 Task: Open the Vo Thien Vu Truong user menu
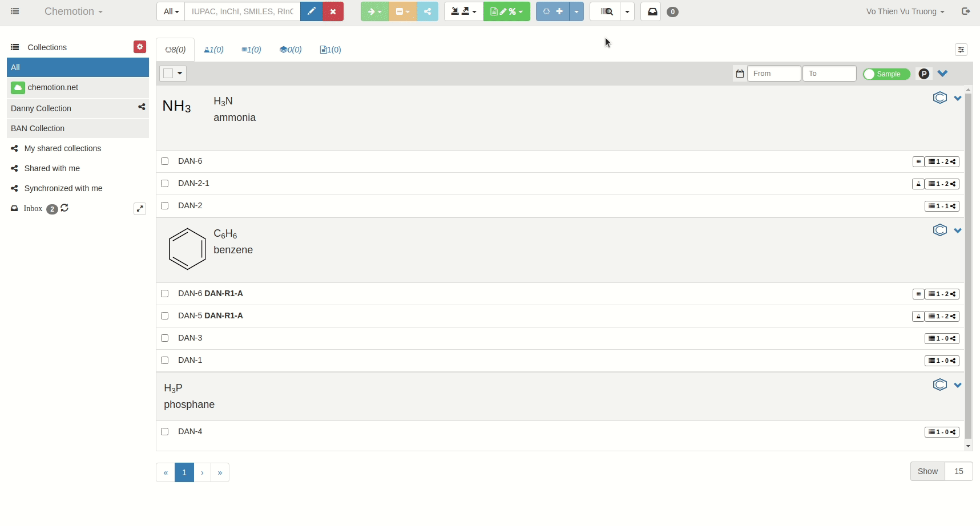coord(905,11)
